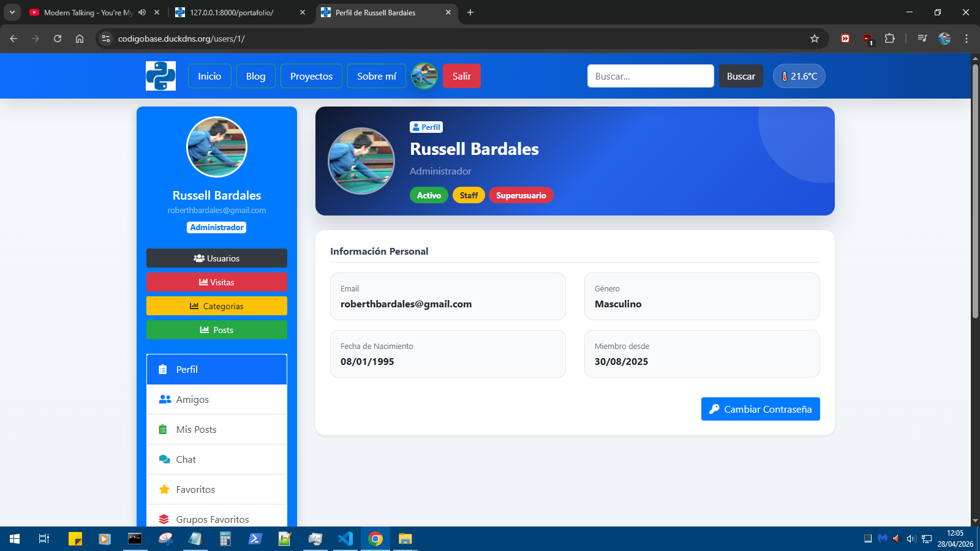Click the Cambiar Contraseña button

click(761, 409)
